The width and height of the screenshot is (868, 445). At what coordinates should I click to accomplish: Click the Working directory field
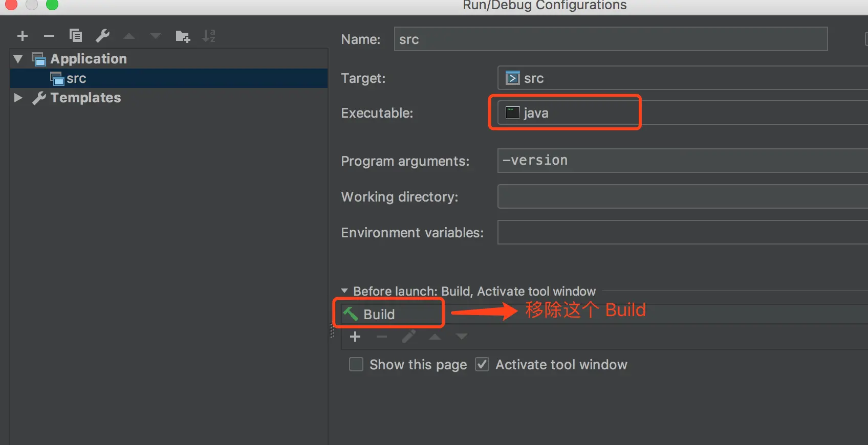click(683, 196)
